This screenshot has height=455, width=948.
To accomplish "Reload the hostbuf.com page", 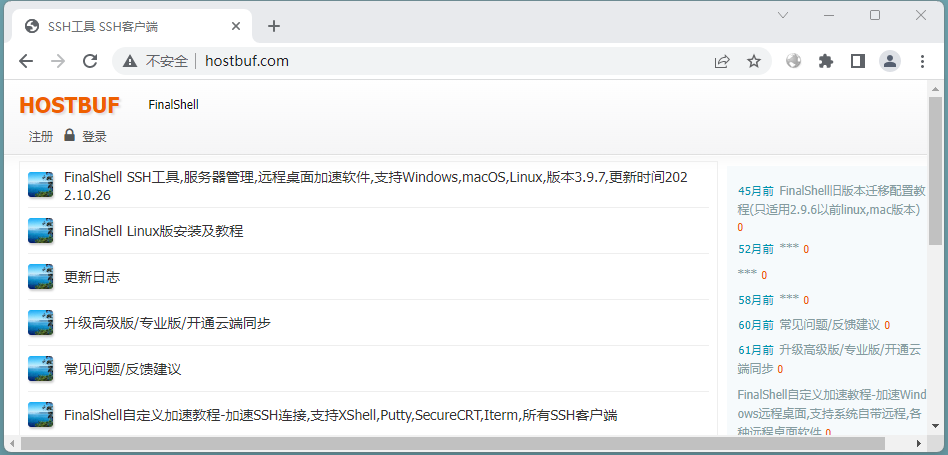I will pyautogui.click(x=90, y=61).
